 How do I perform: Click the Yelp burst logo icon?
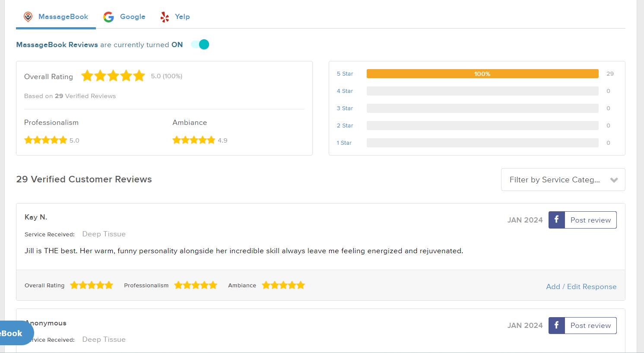(x=165, y=17)
